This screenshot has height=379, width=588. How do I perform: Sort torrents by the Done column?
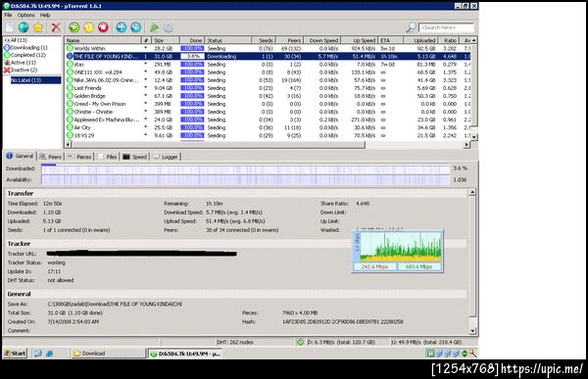192,40
